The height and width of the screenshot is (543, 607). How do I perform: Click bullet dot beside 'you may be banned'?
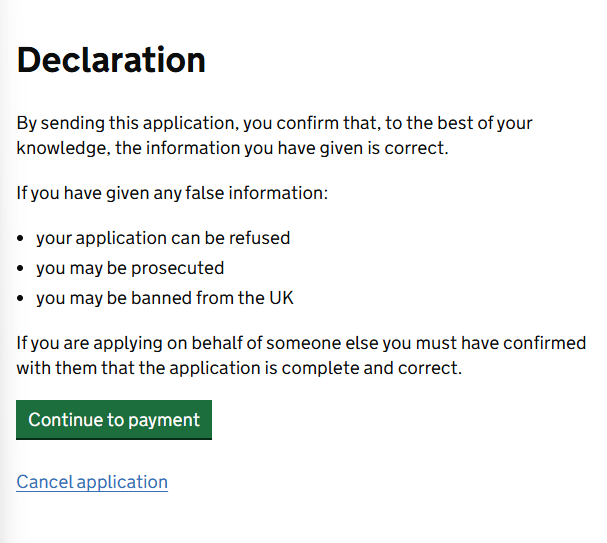22,299
